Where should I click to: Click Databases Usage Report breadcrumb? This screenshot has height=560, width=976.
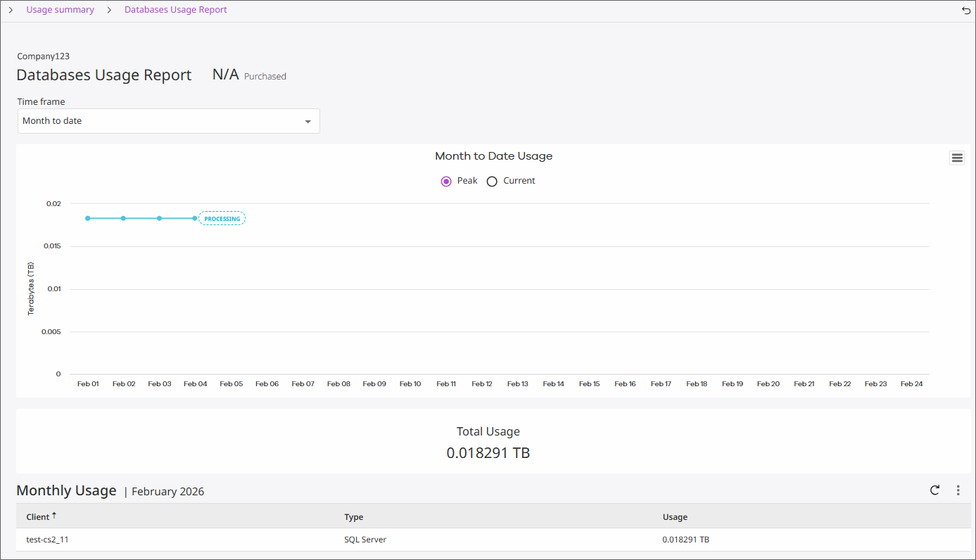tap(175, 10)
